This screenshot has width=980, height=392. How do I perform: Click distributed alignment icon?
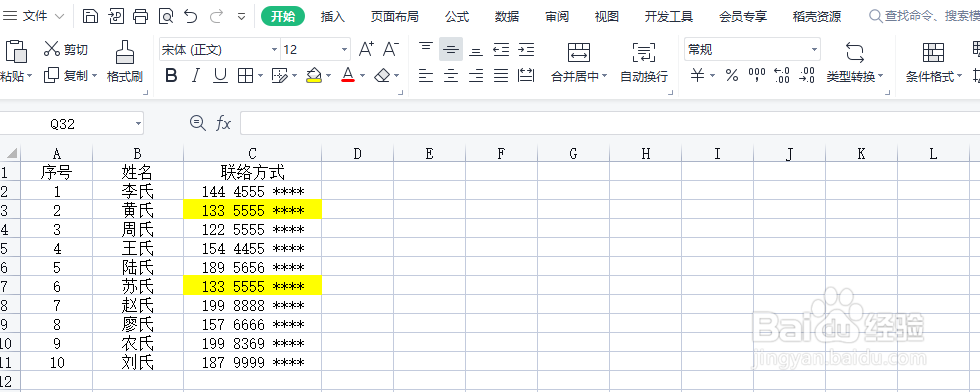(526, 76)
